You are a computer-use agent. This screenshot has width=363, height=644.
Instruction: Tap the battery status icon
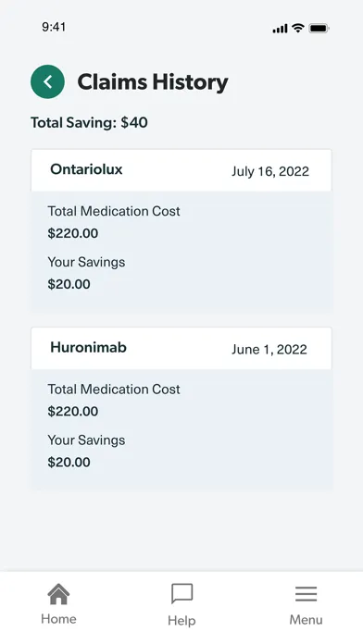pyautogui.click(x=319, y=29)
